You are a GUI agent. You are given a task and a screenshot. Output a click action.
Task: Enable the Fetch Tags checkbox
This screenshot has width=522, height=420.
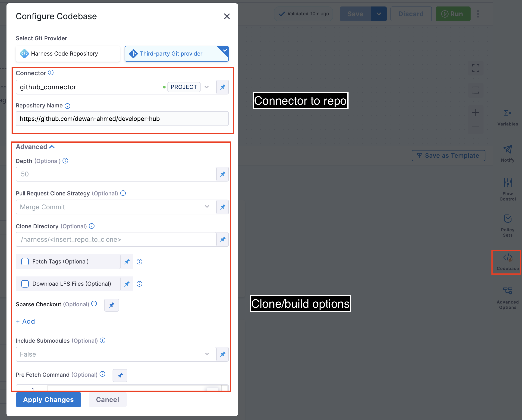click(25, 261)
